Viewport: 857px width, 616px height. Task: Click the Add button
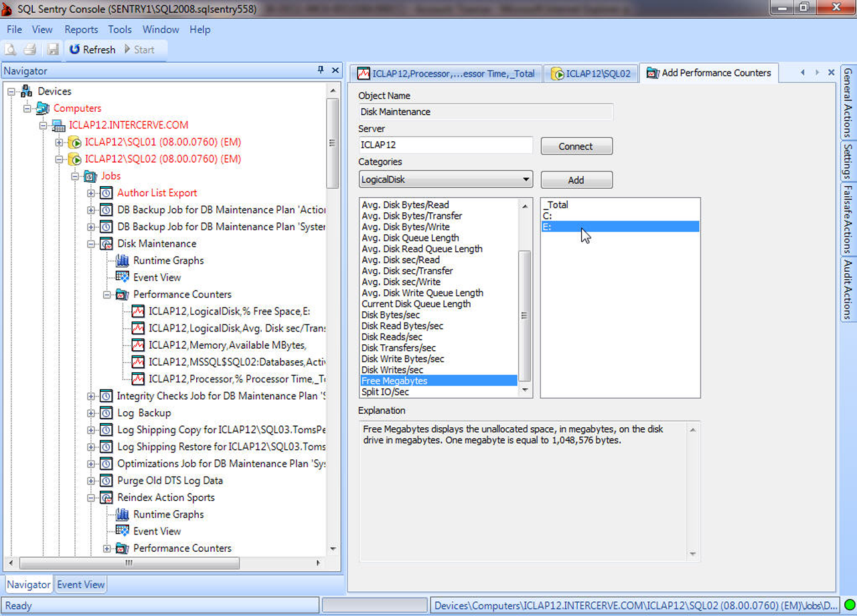coord(576,179)
